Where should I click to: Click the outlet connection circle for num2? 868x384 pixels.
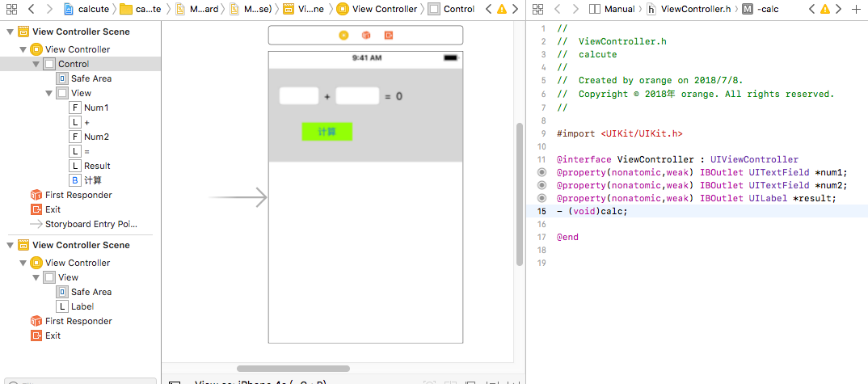542,185
